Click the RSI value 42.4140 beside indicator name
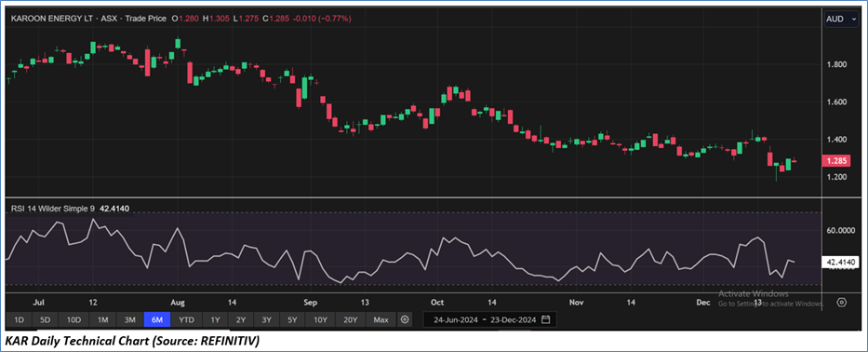 [114, 209]
